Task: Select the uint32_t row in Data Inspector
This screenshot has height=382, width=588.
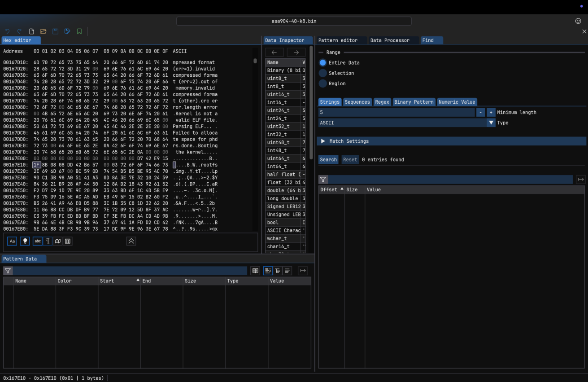Action: coord(285,127)
